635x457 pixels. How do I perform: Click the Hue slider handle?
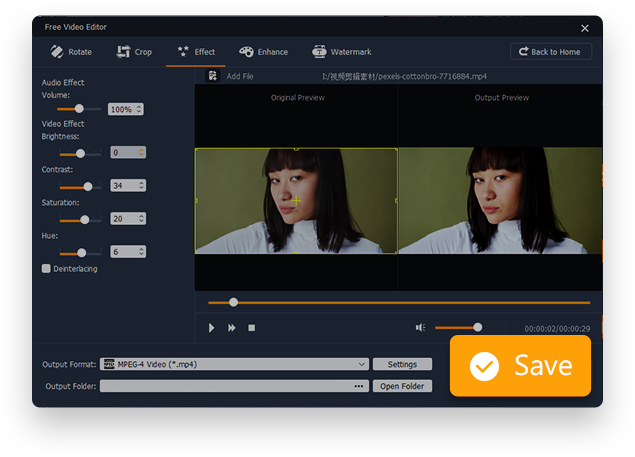point(82,253)
